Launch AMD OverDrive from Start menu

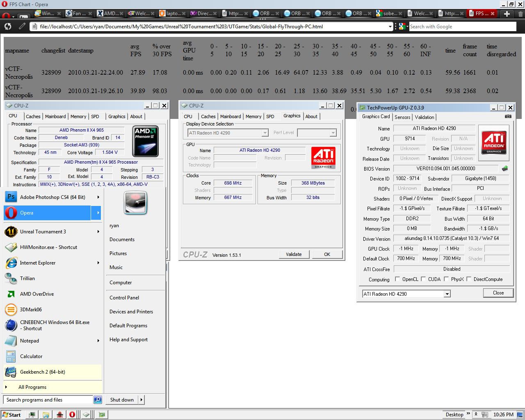pyautogui.click(x=37, y=294)
